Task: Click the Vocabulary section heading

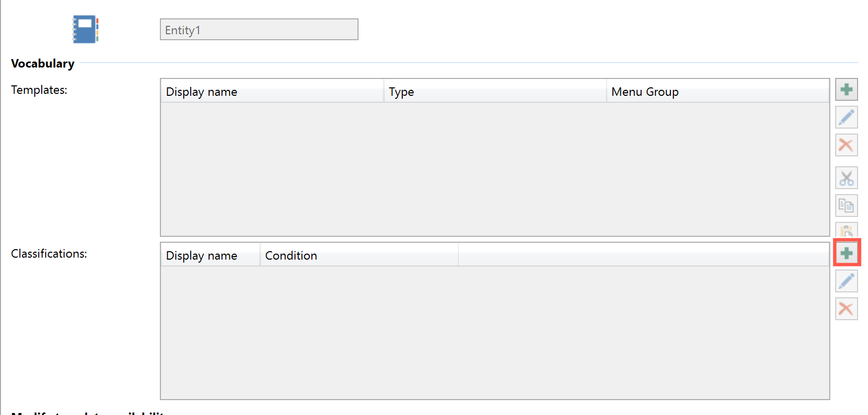Action: [43, 64]
